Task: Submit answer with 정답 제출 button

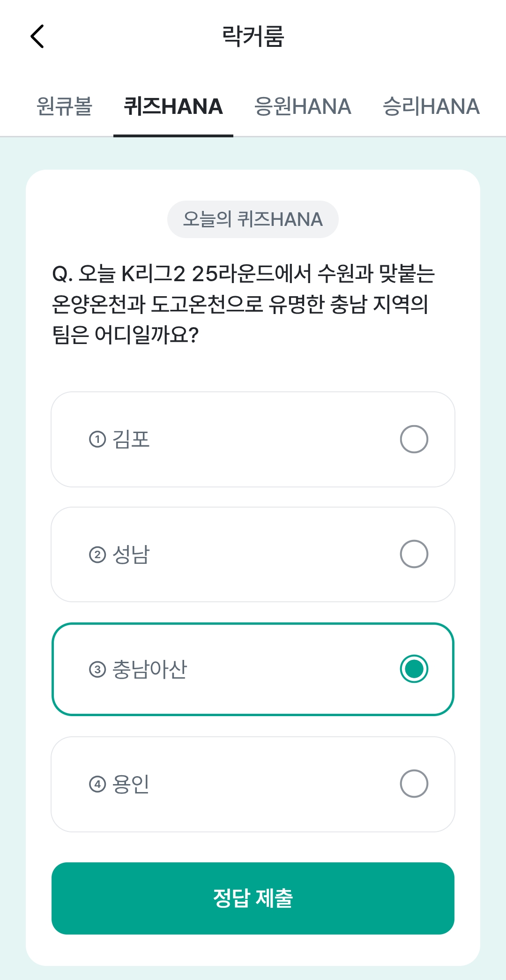Action: (253, 898)
